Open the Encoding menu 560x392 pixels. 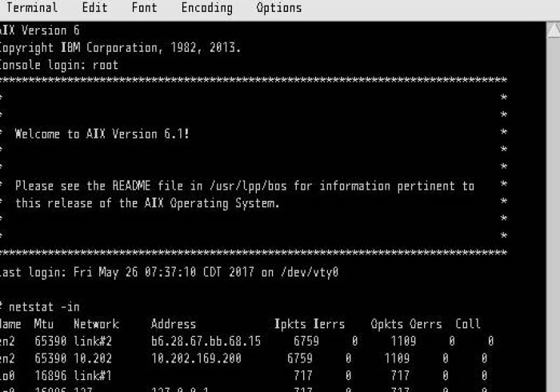pos(206,9)
